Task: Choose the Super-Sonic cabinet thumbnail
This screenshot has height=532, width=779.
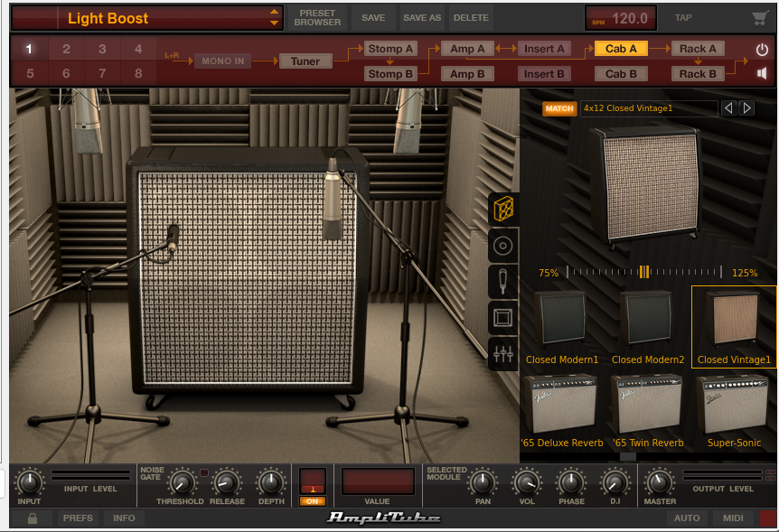Action: 734,411
